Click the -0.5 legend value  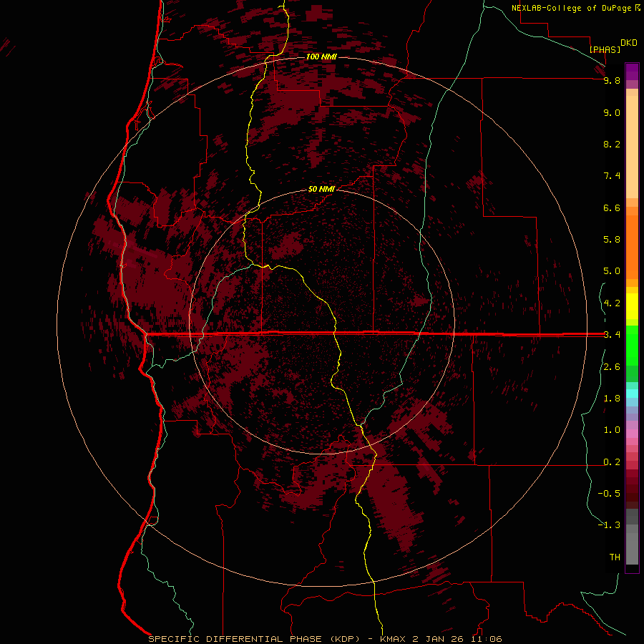click(x=609, y=493)
